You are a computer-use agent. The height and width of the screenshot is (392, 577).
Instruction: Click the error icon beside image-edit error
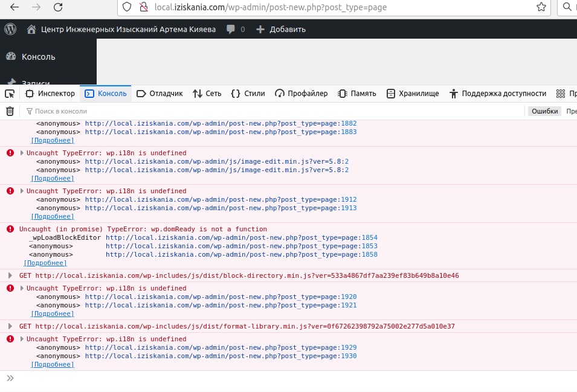pos(10,153)
